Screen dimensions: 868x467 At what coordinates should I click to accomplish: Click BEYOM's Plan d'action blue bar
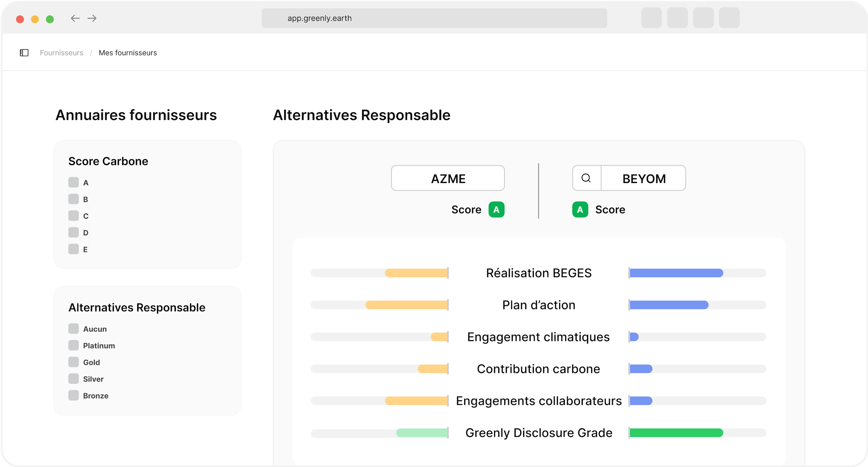point(669,305)
